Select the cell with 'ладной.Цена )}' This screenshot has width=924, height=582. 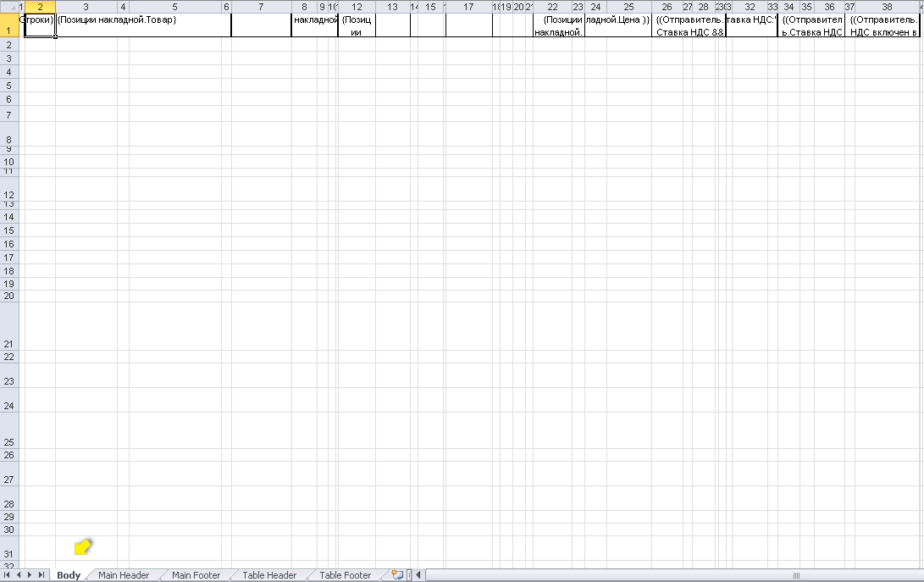click(x=618, y=25)
